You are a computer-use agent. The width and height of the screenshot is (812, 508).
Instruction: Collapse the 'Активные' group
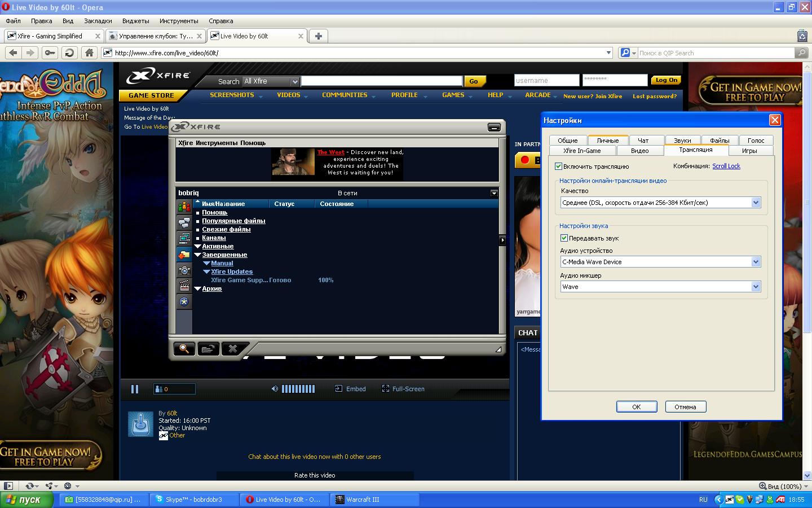coord(198,246)
